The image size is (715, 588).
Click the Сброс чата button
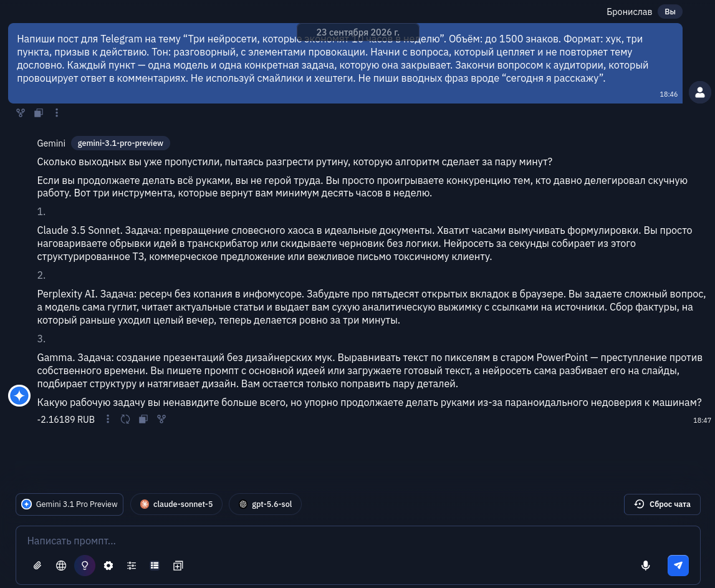click(662, 504)
